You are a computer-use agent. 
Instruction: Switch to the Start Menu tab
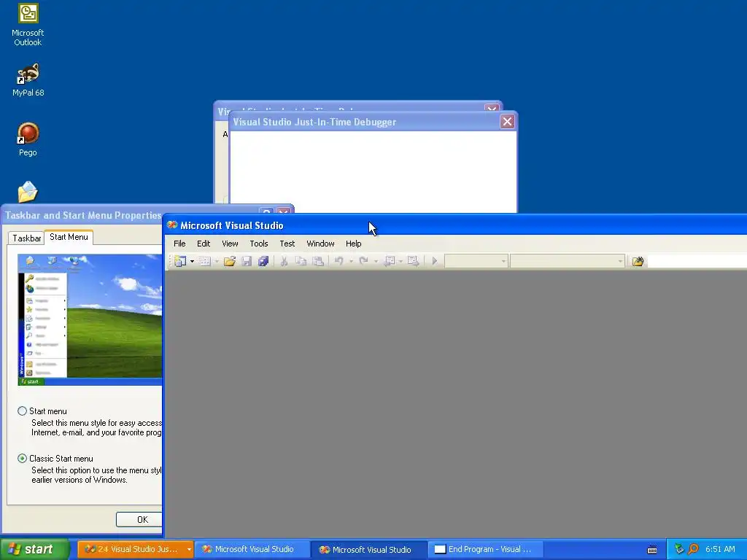pyautogui.click(x=69, y=237)
